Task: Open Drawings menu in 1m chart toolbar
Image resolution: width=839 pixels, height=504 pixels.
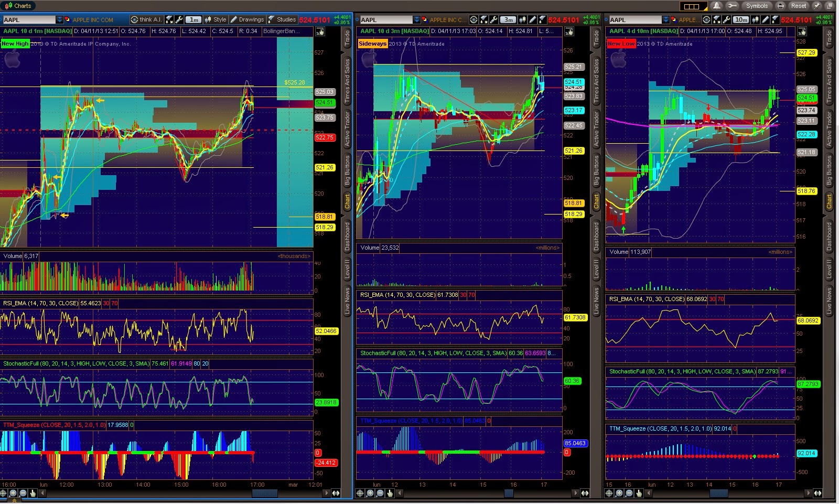Action: (247, 19)
